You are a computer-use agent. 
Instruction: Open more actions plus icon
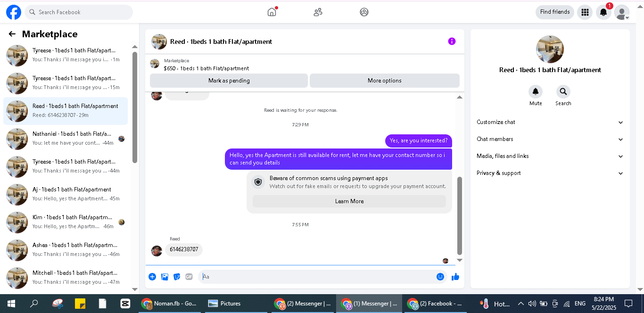tap(152, 277)
